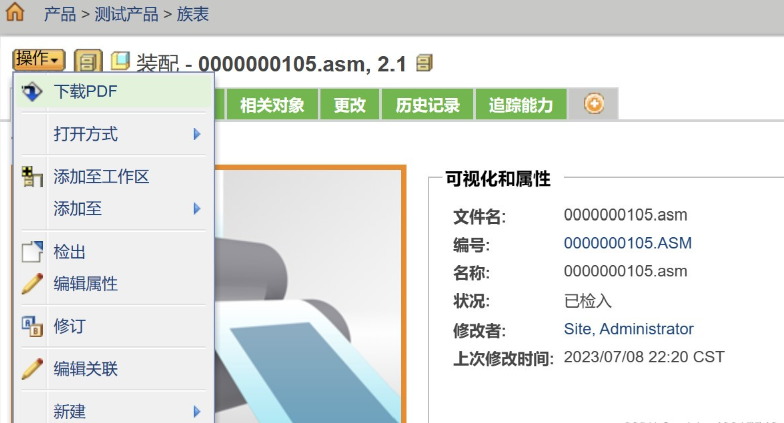Open the 0000000105.ASM number link
Image resolution: width=784 pixels, height=423 pixels.
coord(627,243)
